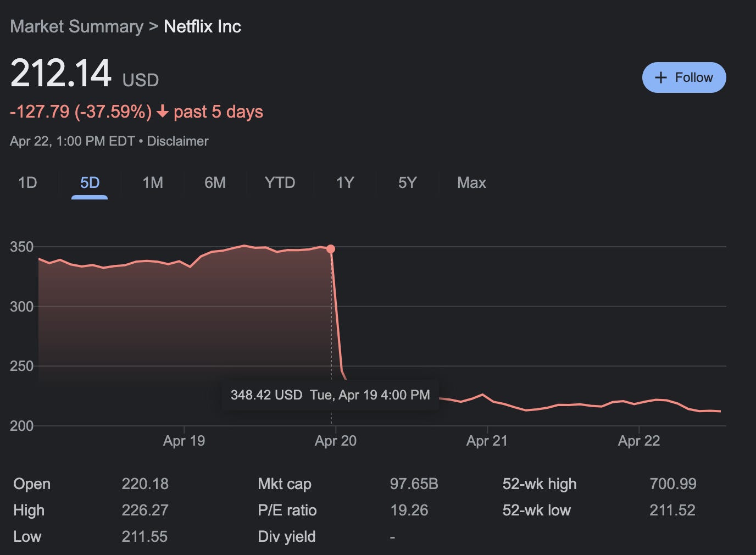Viewport: 756px width, 555px height.
Task: Click the 'Apr 22, 1:00 PM EDT' timestamp
Action: [x=73, y=141]
